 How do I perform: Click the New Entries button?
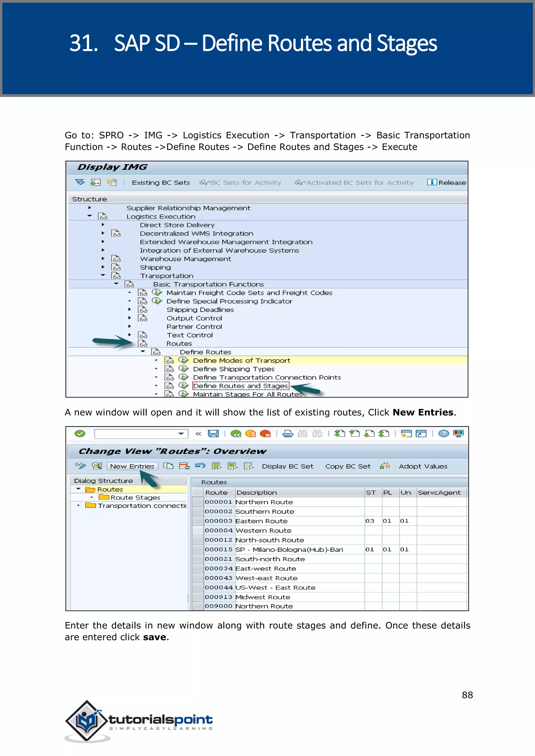pos(132,466)
